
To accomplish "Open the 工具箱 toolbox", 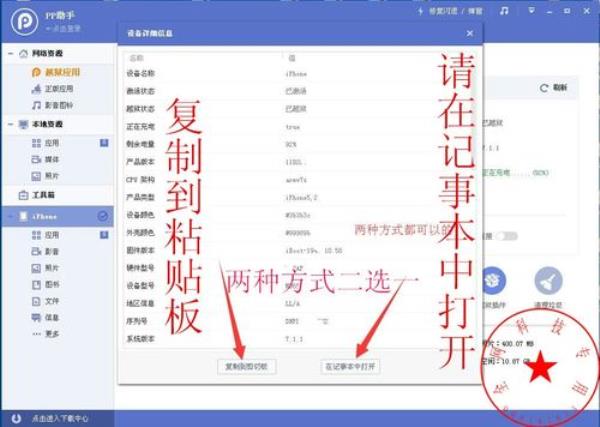I will [37, 195].
